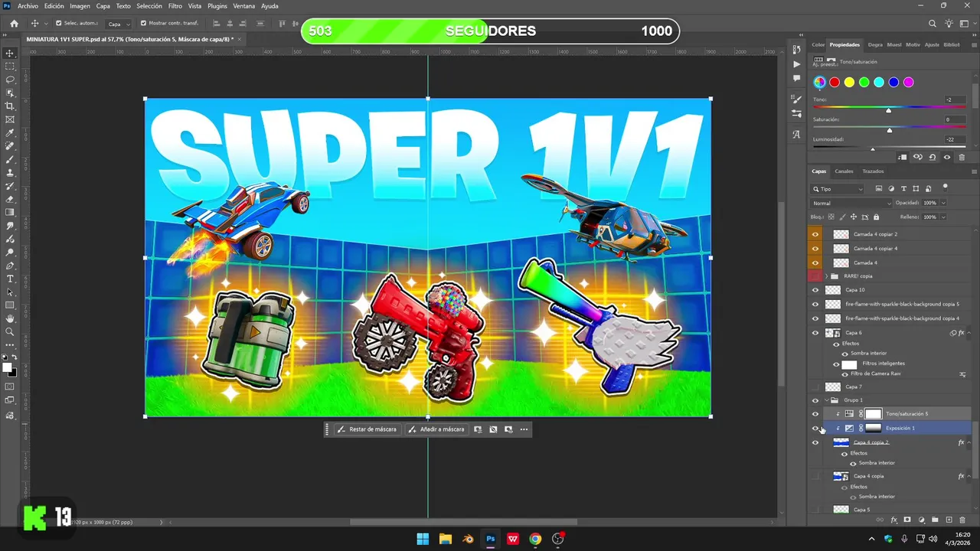
Task: Click the Saturación slider handle
Action: [x=889, y=130]
